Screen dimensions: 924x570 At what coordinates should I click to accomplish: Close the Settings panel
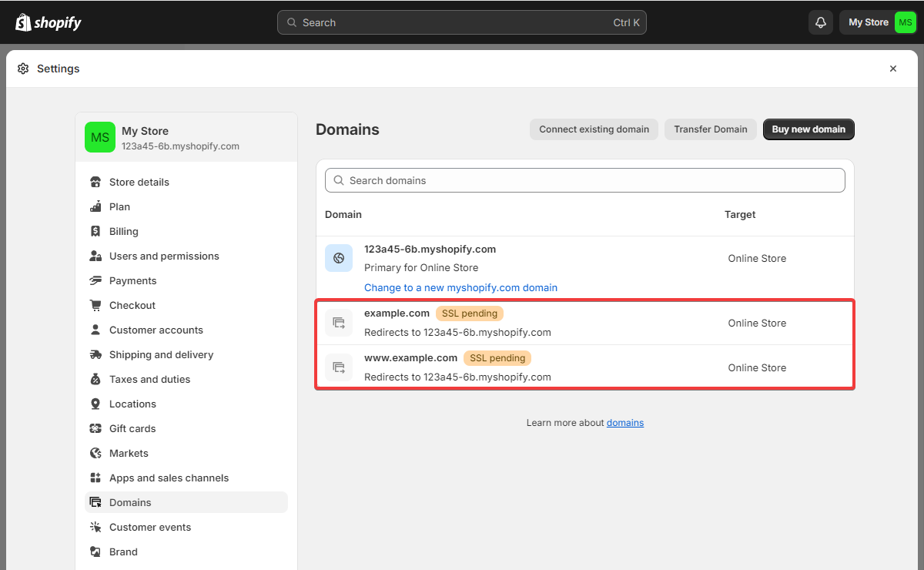coord(893,69)
